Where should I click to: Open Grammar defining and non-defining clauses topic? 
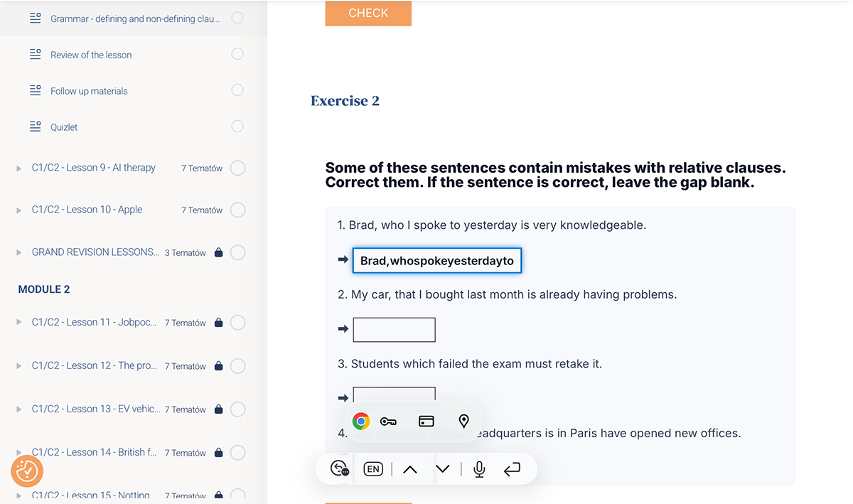coord(135,18)
